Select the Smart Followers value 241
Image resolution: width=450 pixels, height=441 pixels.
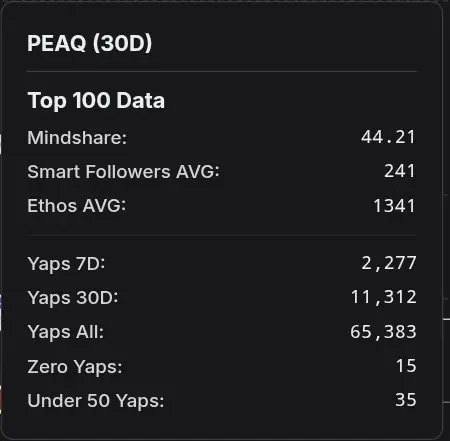400,171
